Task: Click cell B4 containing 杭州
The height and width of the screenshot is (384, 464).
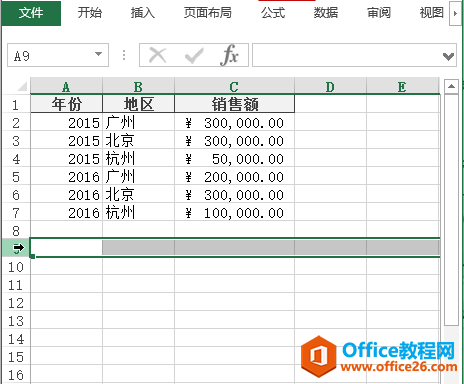Action: [138, 158]
